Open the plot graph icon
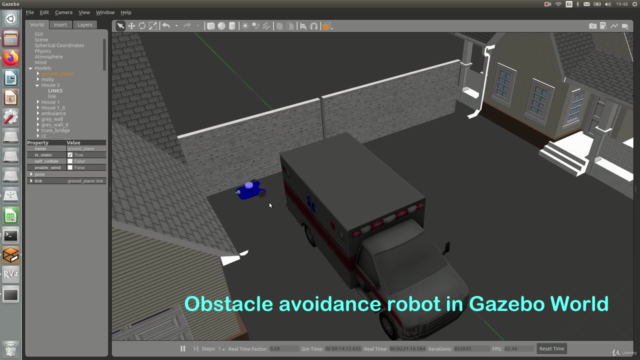The width and height of the screenshot is (640, 360). coord(614,26)
